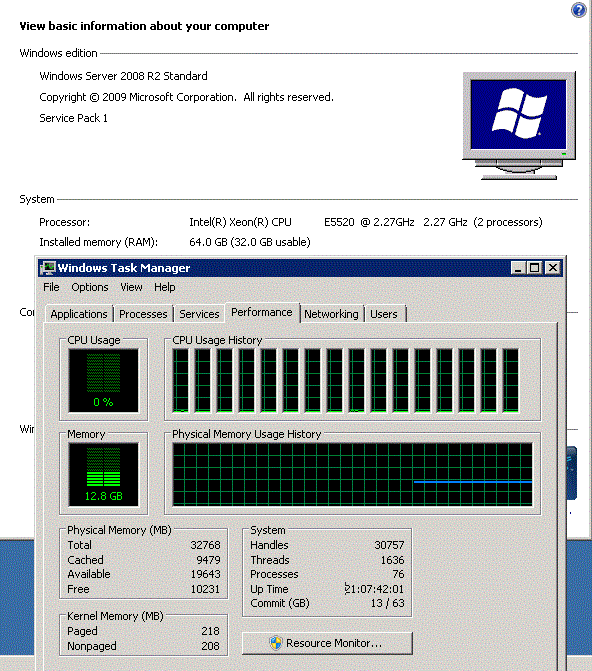This screenshot has height=671, width=592.
Task: Close the Task Manager window
Action: (x=553, y=268)
